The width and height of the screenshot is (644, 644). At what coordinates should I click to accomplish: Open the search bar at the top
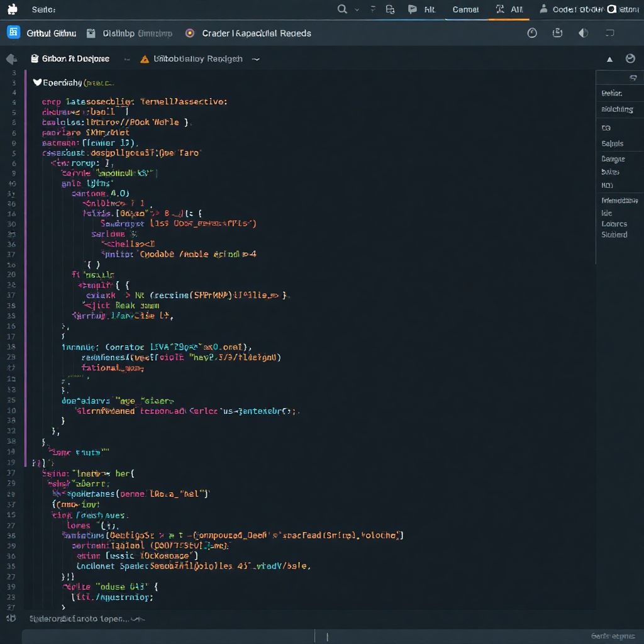tap(342, 9)
